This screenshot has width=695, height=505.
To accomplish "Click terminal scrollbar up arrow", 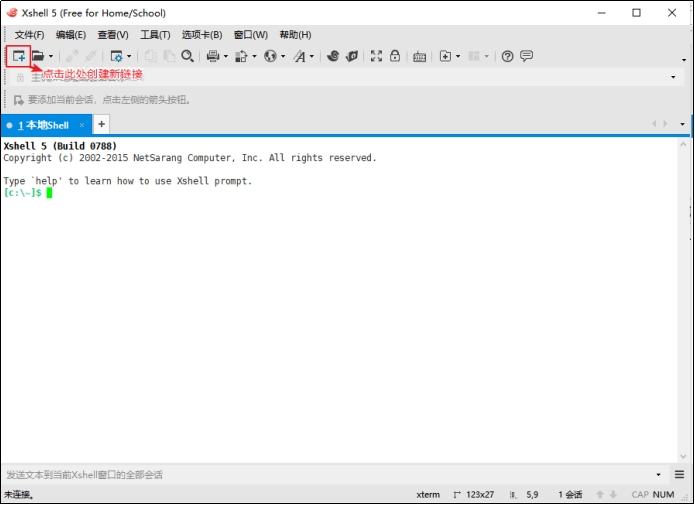I will click(683, 145).
